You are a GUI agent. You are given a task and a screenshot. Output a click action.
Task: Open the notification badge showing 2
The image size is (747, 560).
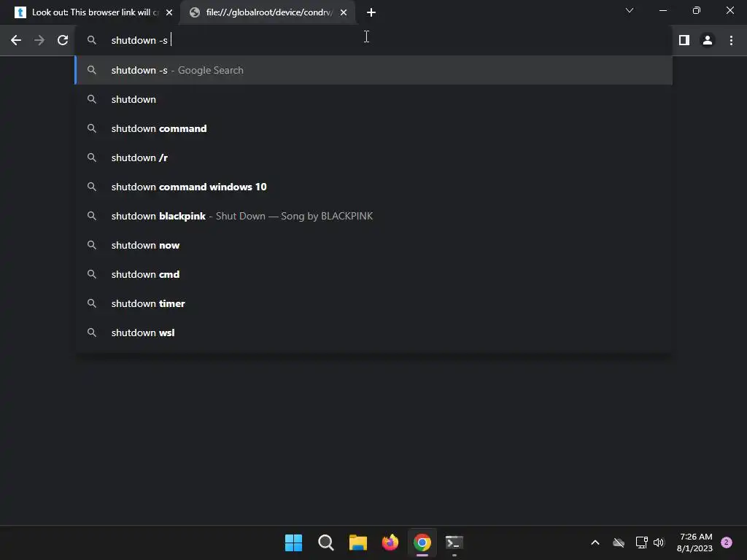pyautogui.click(x=727, y=542)
